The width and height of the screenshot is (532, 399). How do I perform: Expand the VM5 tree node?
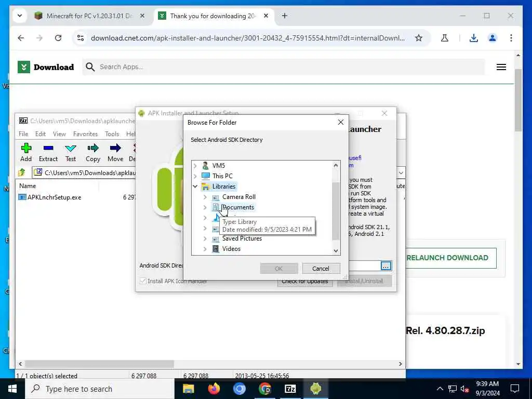[195, 166]
